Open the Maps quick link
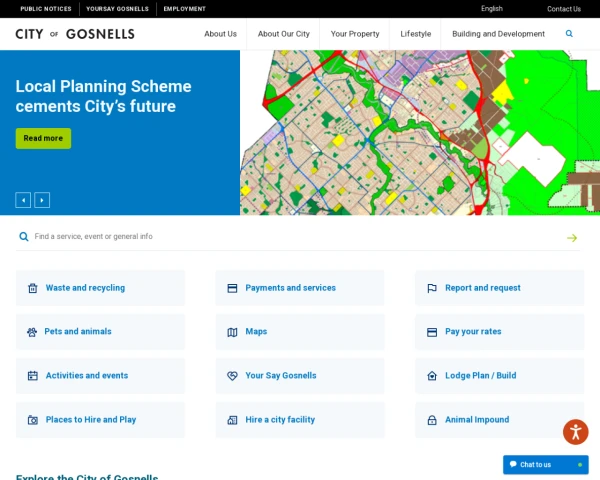The image size is (600, 480). pos(300,332)
